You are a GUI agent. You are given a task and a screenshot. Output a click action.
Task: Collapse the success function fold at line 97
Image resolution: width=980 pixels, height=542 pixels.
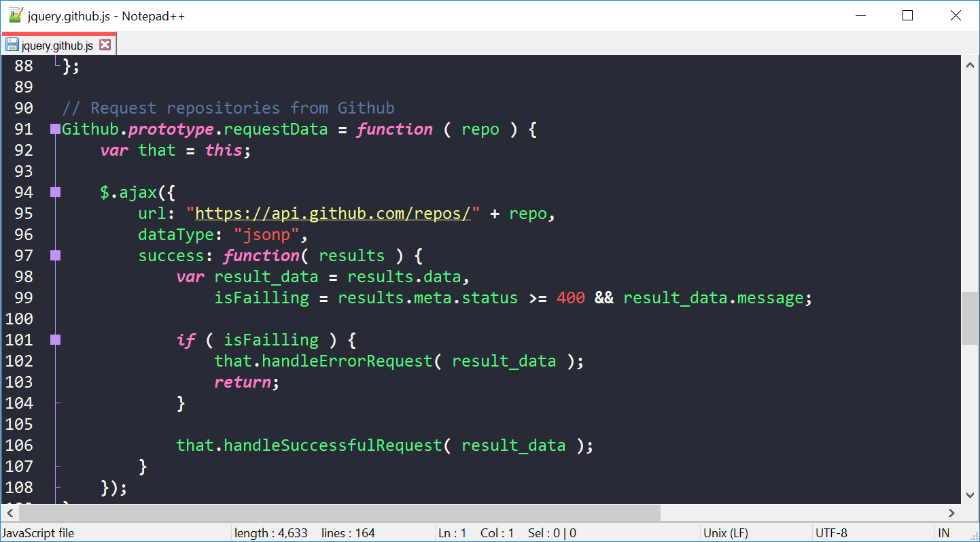54,255
